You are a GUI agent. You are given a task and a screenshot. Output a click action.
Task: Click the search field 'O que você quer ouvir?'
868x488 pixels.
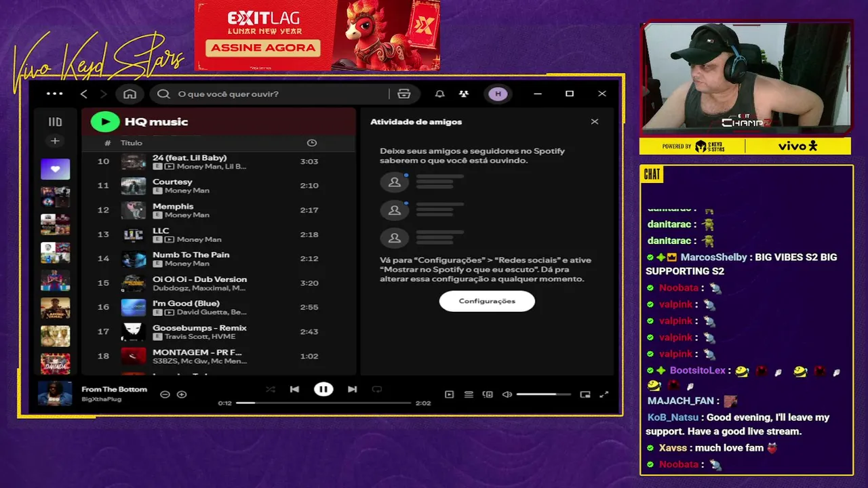[x=271, y=94]
